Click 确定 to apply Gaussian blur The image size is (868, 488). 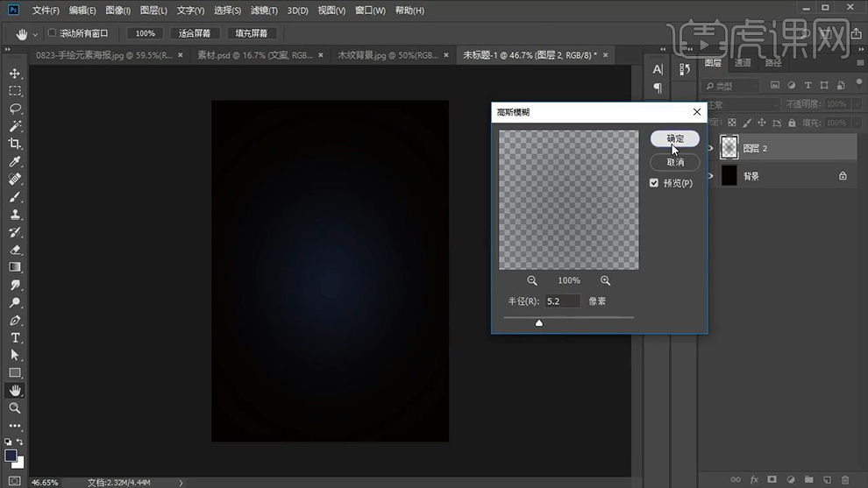[x=675, y=138]
